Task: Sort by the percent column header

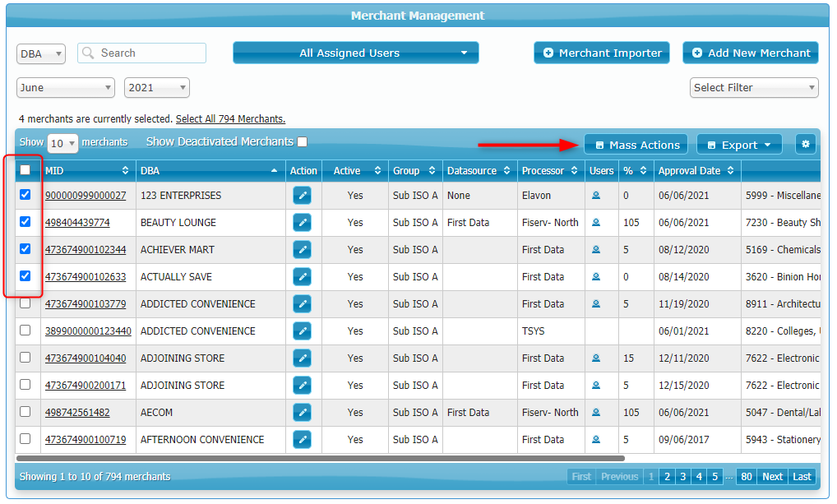Action: (x=636, y=171)
